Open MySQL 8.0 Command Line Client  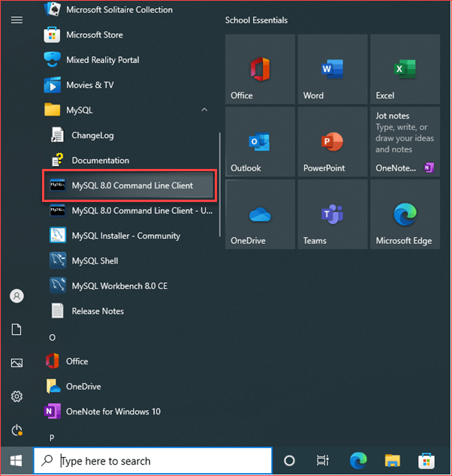(x=131, y=185)
